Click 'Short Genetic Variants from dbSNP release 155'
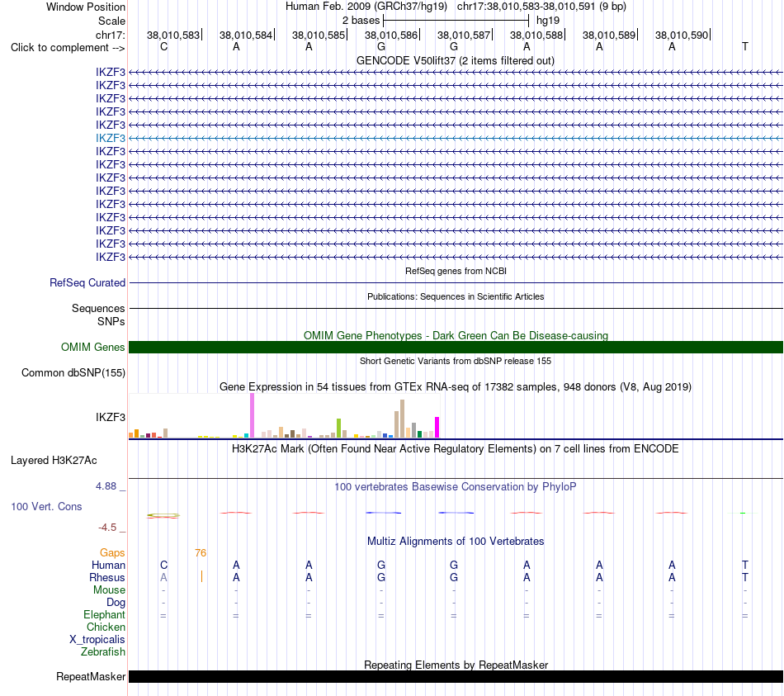The image size is (784, 696). coord(456,361)
